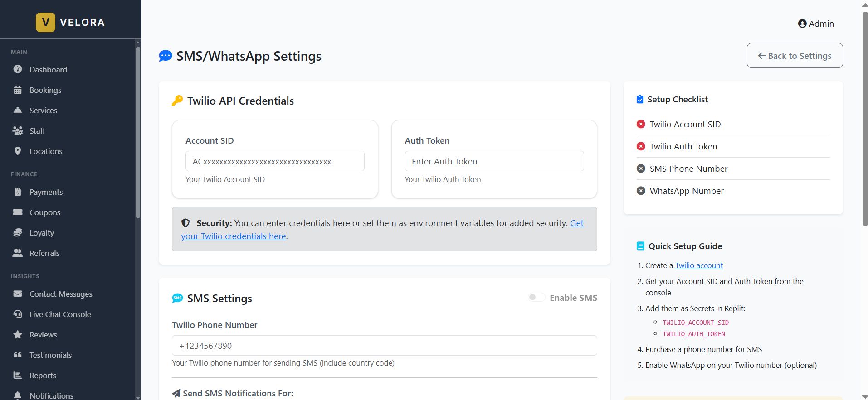Click the Live Chat Console headset icon
Viewport: 868px width, 400px height.
tap(18, 314)
